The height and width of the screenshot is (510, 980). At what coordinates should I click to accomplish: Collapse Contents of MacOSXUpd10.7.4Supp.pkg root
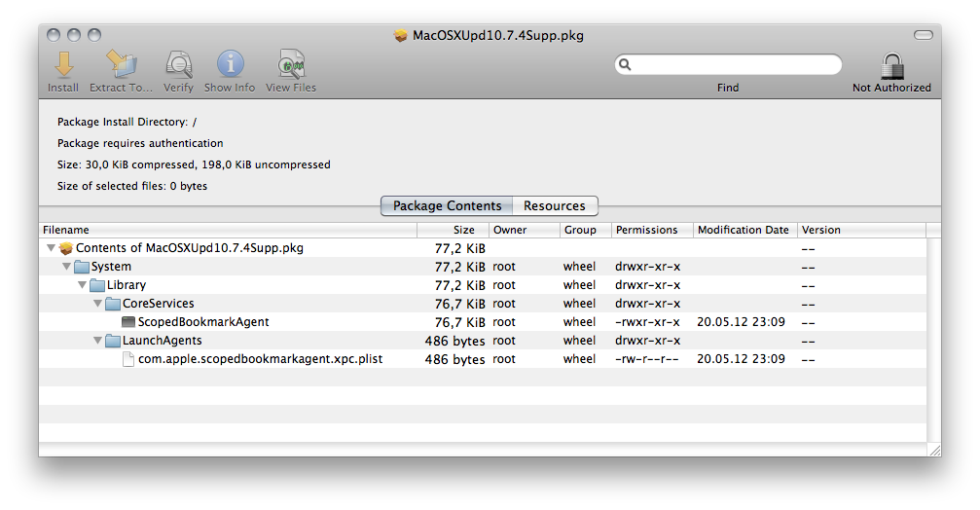51,248
